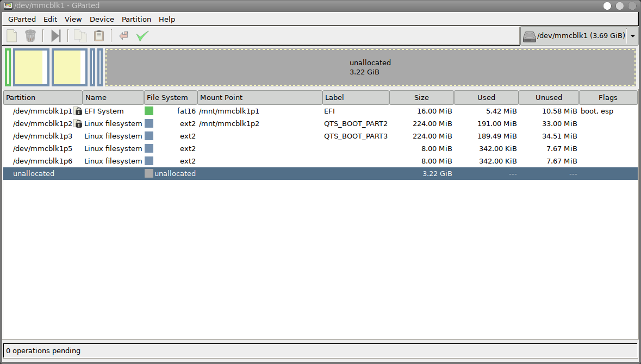Select the /dev/mmcblk1p3 partition row
This screenshot has width=641, height=364.
point(321,136)
